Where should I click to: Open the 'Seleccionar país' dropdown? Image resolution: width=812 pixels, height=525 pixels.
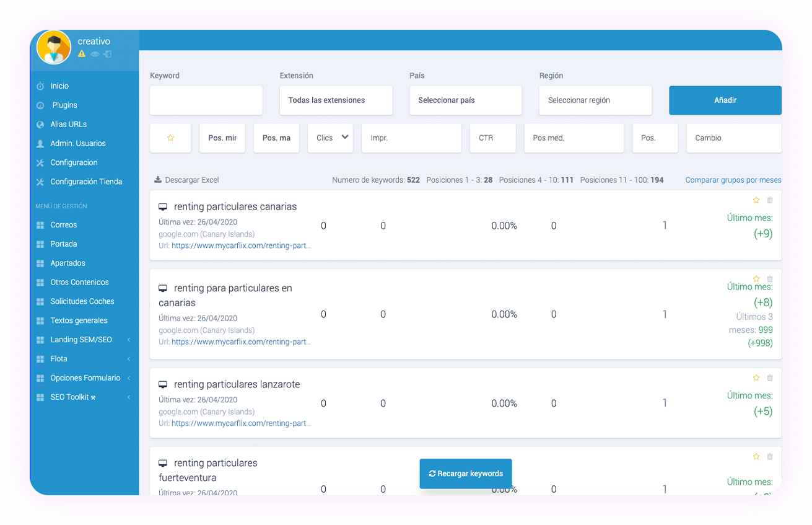pyautogui.click(x=465, y=100)
